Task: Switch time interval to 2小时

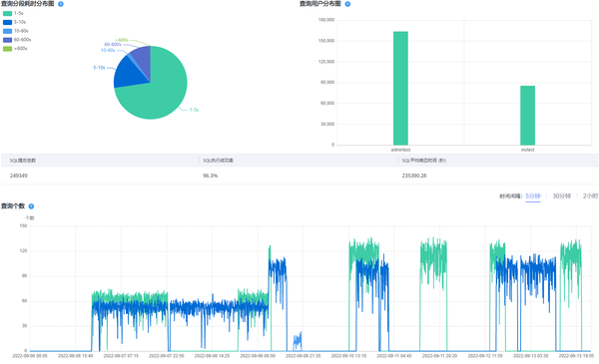Action: [590, 196]
